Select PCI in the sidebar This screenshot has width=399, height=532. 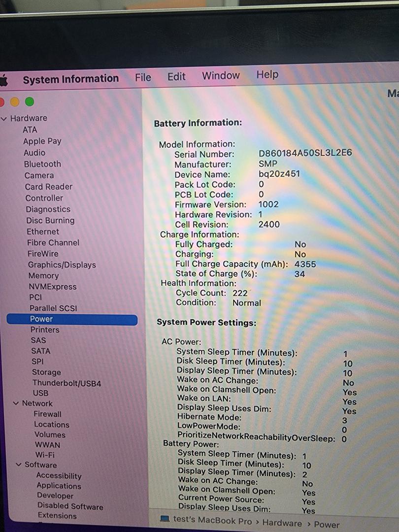pos(35,297)
